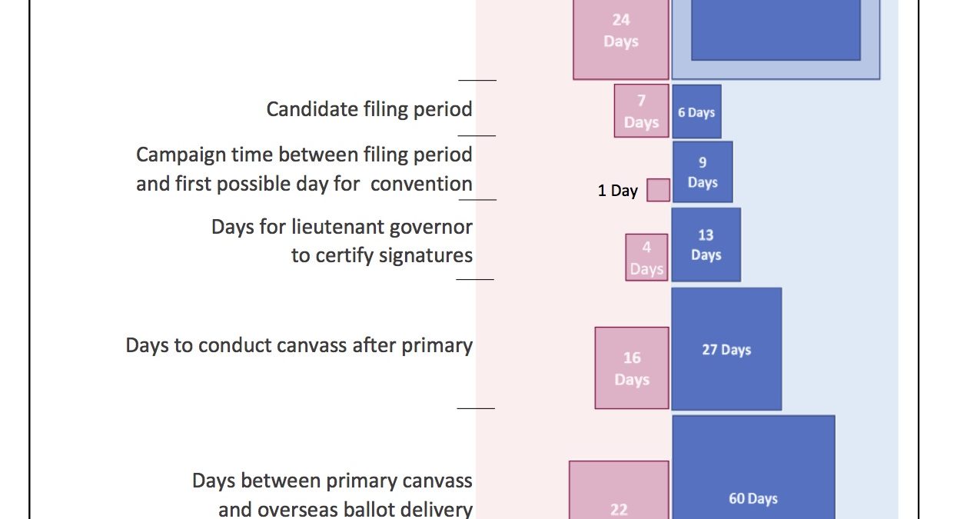Viewport: 980px width, 519px height.
Task: Click Days to conduct canvass after primary
Action: (299, 345)
